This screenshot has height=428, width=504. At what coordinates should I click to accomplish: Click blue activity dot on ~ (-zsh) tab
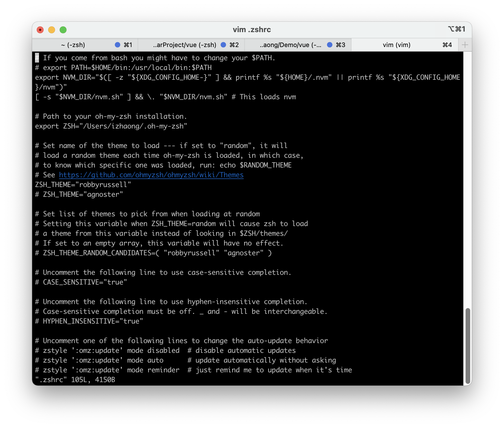pos(117,45)
